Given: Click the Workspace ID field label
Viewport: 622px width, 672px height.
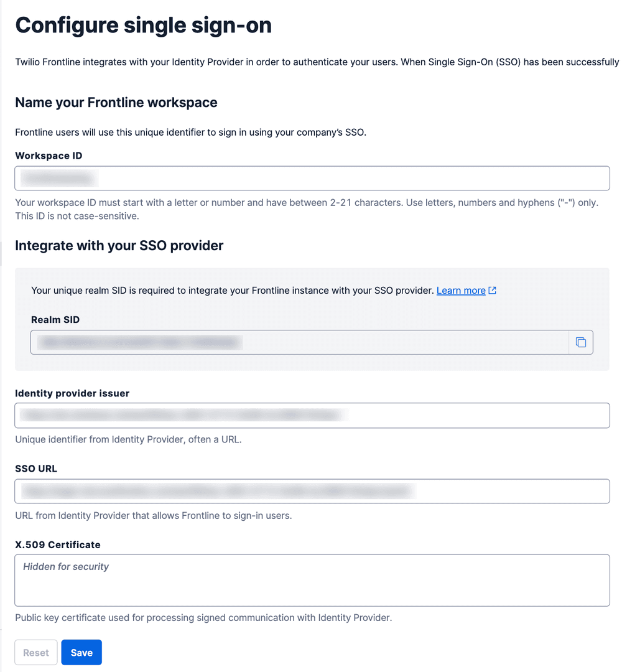Looking at the screenshot, I should pos(49,156).
